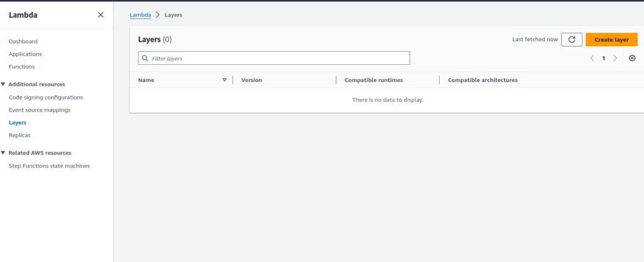The image size is (644, 262).
Task: Open Step Functions state machines
Action: coord(49,166)
